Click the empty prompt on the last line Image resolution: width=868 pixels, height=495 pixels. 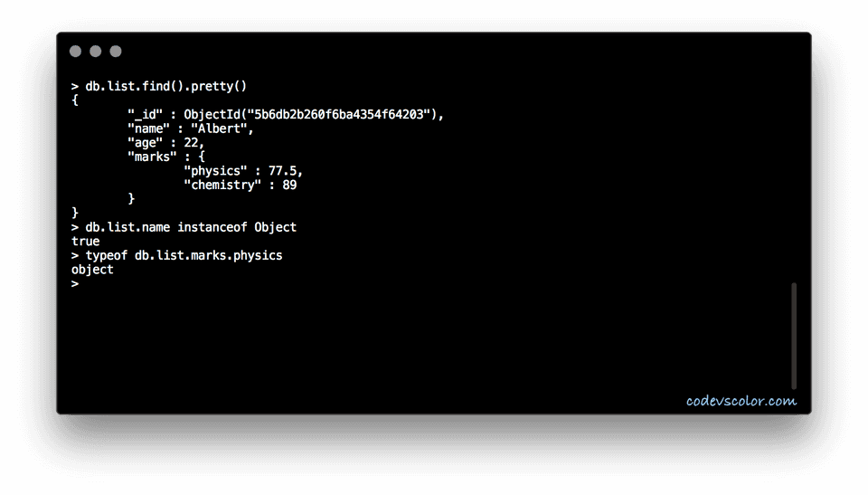[x=75, y=283]
